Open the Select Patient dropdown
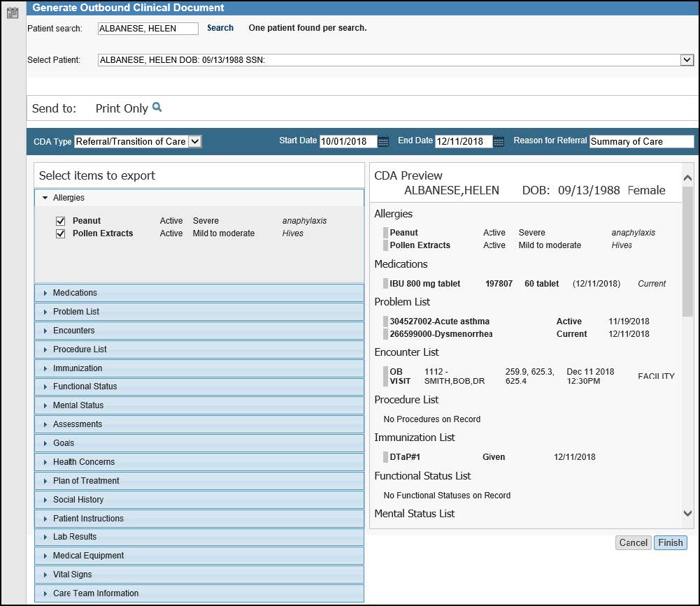 coord(687,60)
